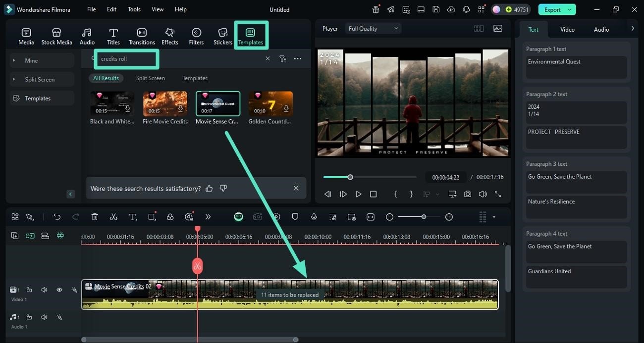Toggle the compare view icon in player

pos(479,29)
